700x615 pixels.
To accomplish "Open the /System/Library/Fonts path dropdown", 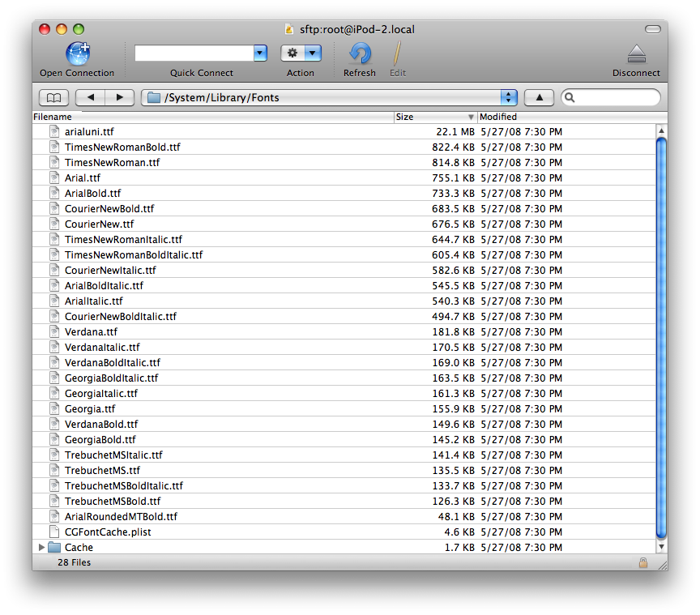I will 330,97.
